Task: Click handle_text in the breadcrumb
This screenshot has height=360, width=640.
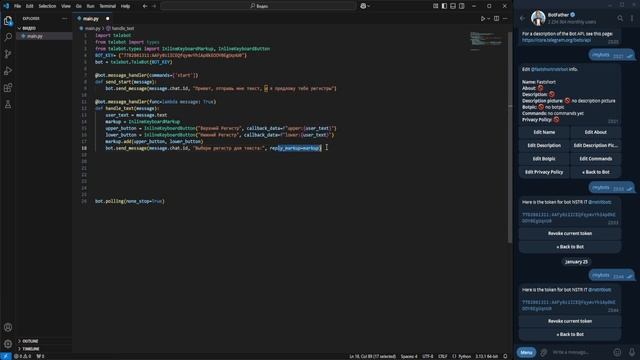Action: (123, 28)
